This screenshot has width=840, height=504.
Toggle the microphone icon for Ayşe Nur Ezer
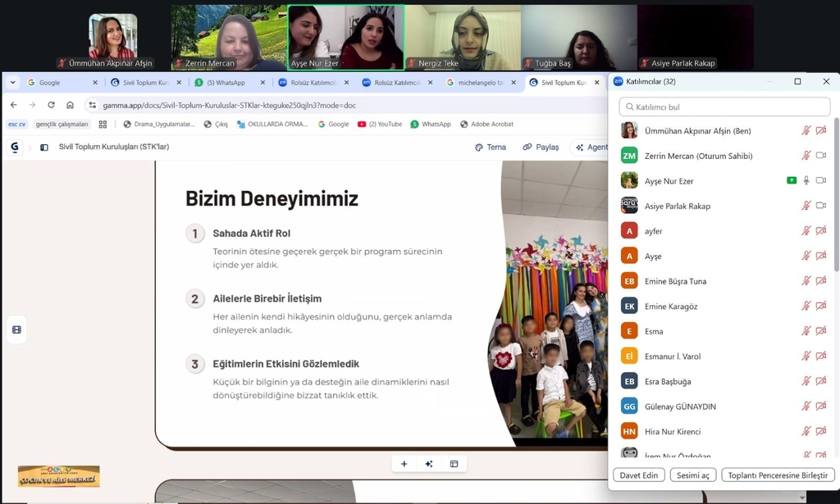[x=806, y=180]
